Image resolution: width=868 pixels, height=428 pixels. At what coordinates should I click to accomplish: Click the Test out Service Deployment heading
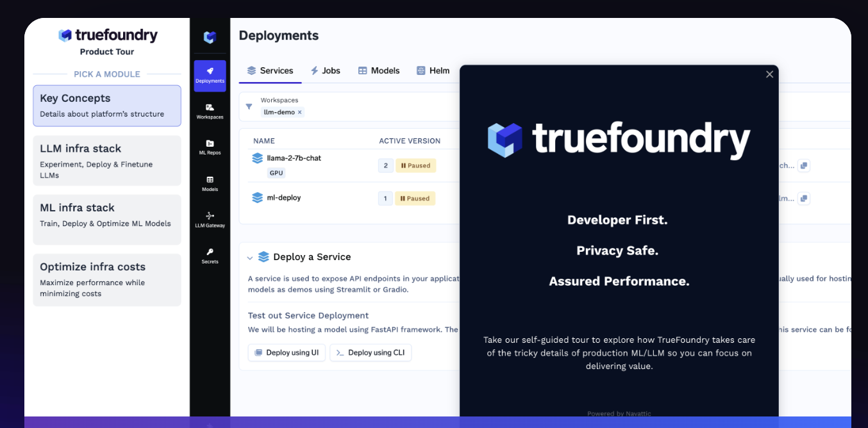point(308,315)
